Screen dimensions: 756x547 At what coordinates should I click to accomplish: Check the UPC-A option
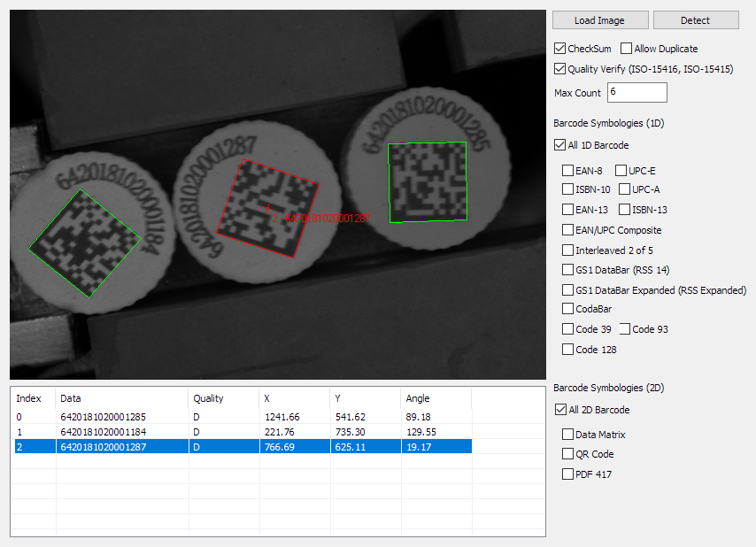[624, 189]
